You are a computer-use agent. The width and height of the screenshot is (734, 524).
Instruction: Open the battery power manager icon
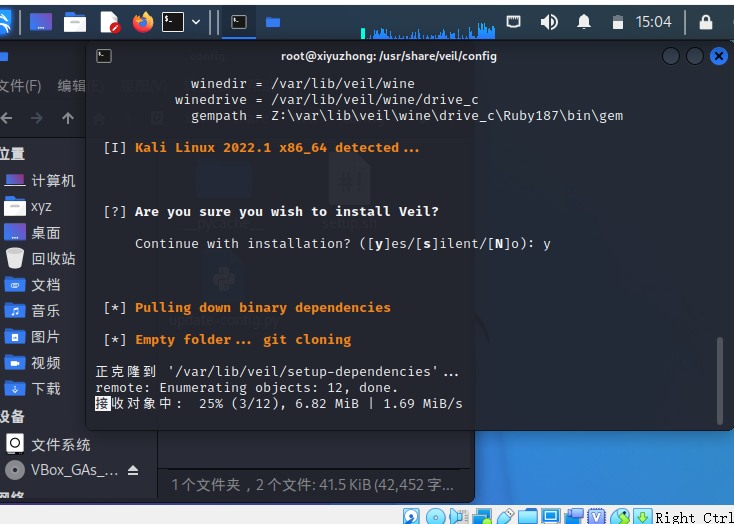coord(618,22)
